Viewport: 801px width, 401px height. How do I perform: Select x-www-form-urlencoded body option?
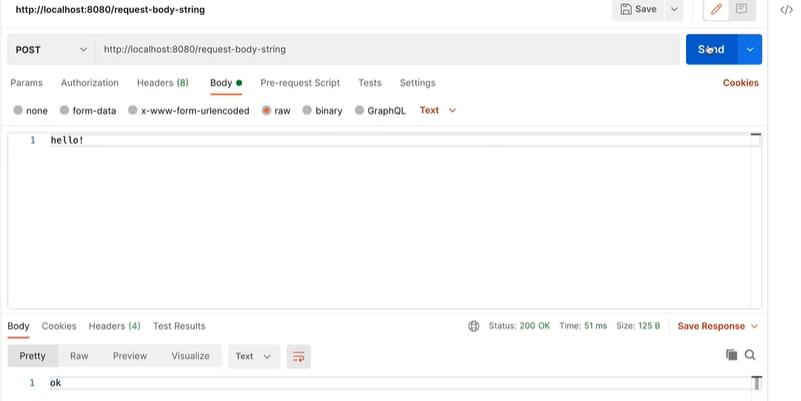tap(189, 110)
